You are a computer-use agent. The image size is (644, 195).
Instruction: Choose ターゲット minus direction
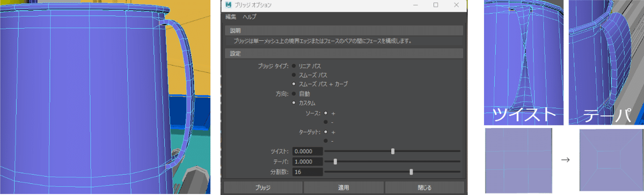(x=326, y=141)
